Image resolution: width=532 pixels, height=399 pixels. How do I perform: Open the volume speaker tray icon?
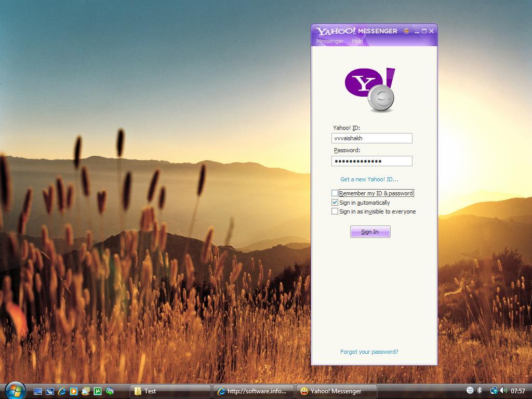click(503, 391)
